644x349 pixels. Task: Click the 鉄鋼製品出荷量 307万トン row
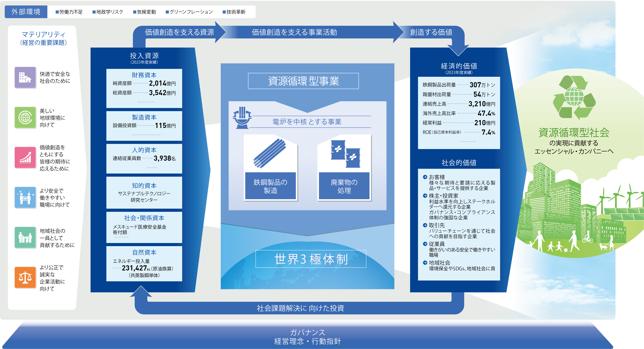[x=459, y=85]
